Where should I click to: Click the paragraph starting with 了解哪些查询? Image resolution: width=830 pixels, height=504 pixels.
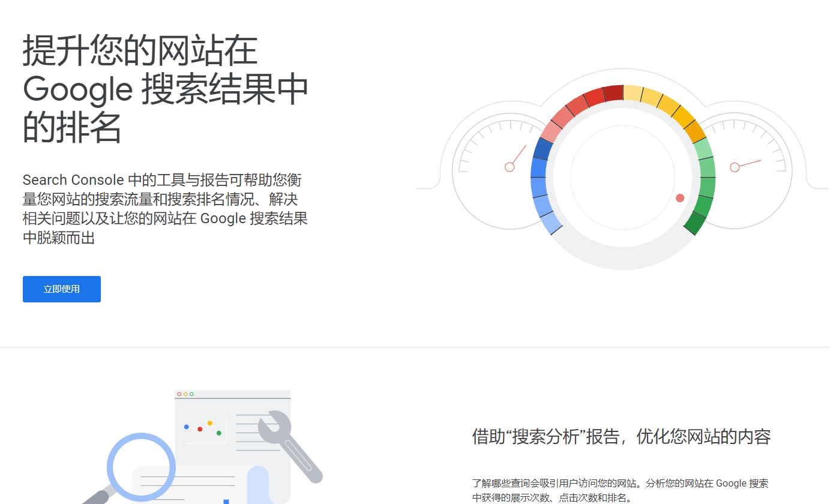coord(620,490)
